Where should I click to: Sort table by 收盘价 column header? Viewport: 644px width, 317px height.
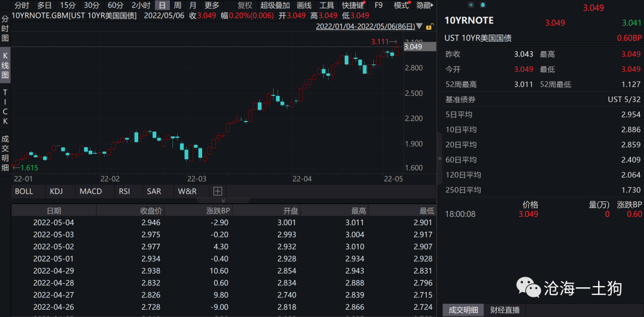(130, 211)
